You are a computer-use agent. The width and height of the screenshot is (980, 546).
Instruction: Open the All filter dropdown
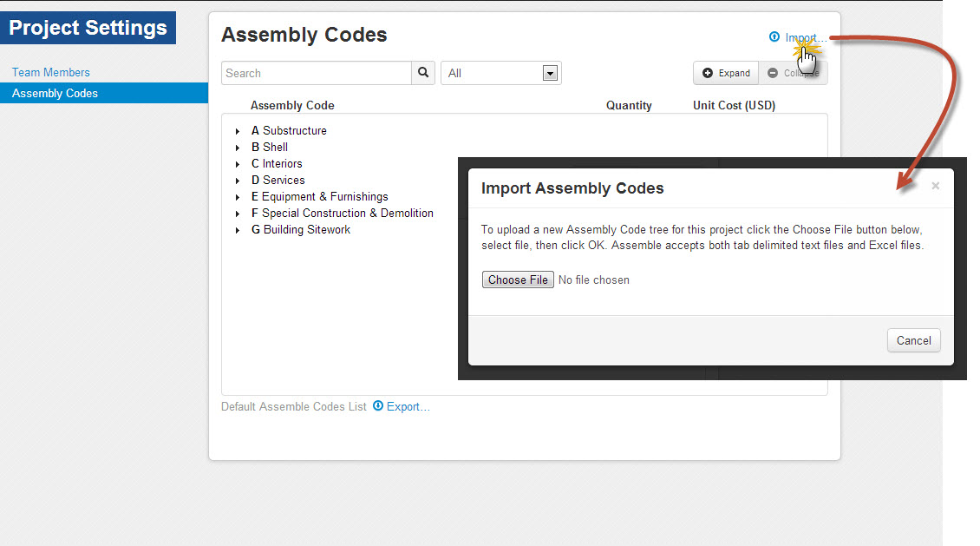coord(549,73)
